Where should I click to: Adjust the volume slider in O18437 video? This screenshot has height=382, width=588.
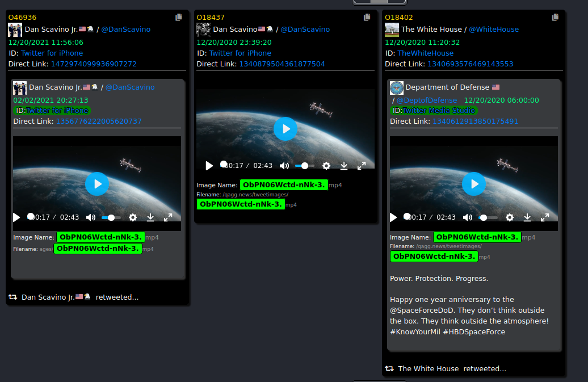(304, 166)
